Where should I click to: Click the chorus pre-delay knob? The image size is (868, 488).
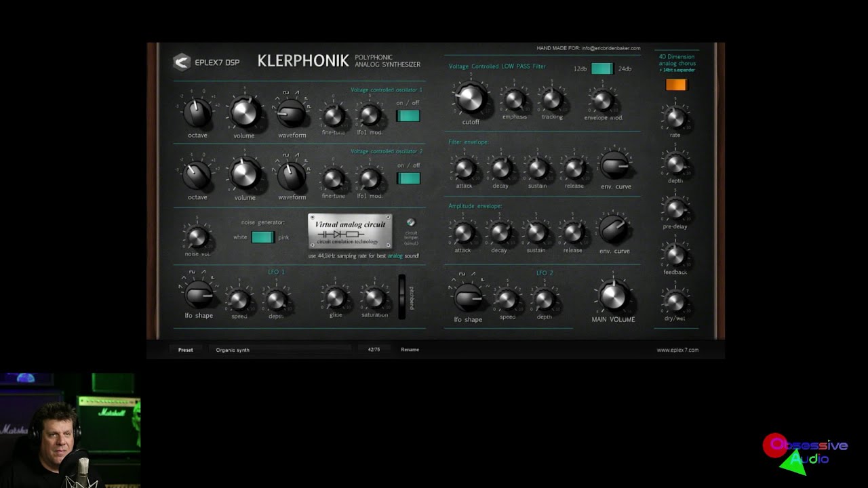[x=675, y=209]
